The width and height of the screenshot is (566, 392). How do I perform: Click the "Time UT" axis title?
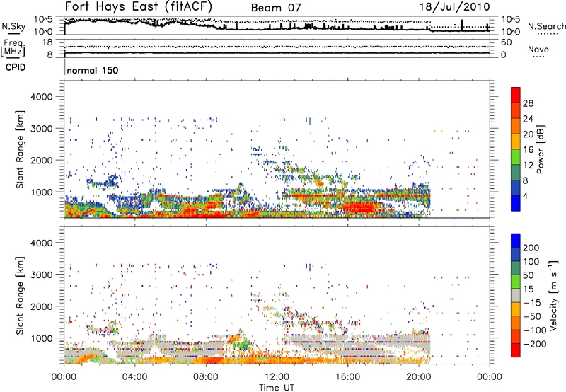point(277,387)
